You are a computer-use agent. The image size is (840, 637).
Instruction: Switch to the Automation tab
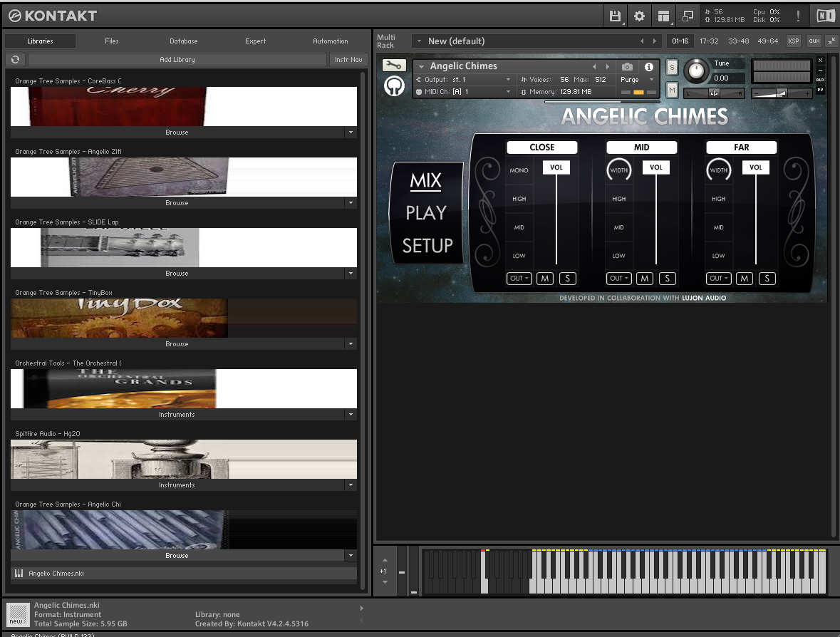coord(331,41)
